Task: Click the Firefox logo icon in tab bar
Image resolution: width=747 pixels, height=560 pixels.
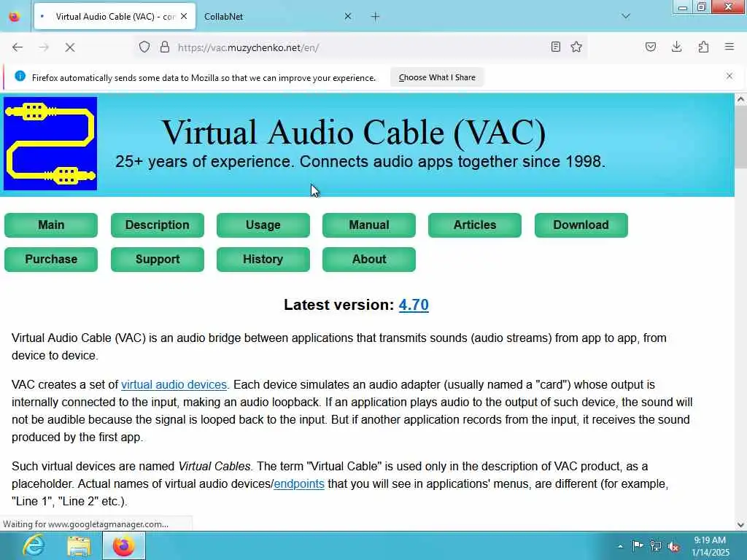Action: (x=15, y=17)
